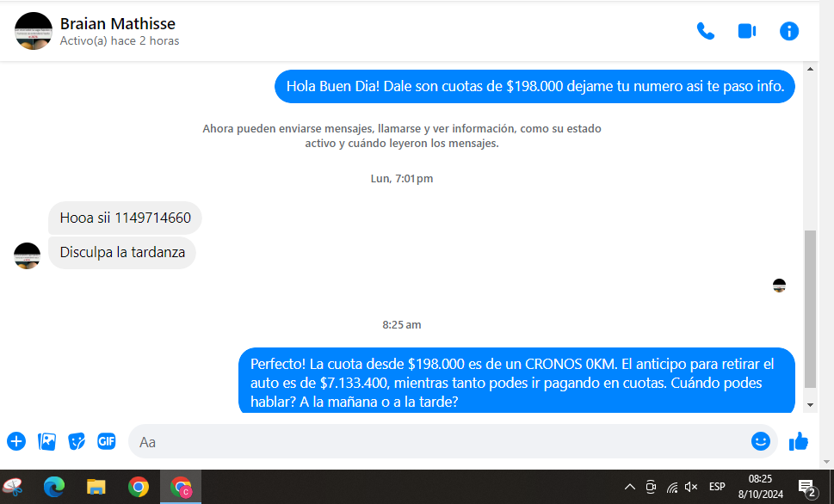
Task: Click the sender avatar beside 'Disculpa la tardanza'
Action: [28, 255]
